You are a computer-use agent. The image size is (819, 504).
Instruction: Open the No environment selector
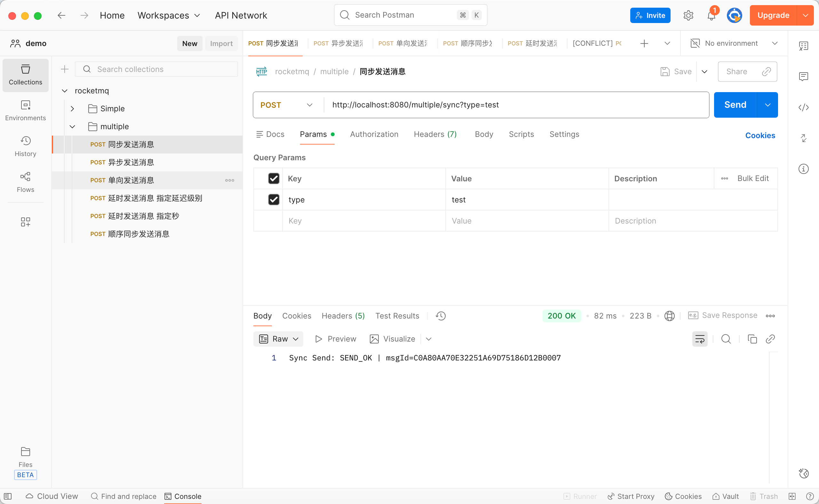point(733,43)
